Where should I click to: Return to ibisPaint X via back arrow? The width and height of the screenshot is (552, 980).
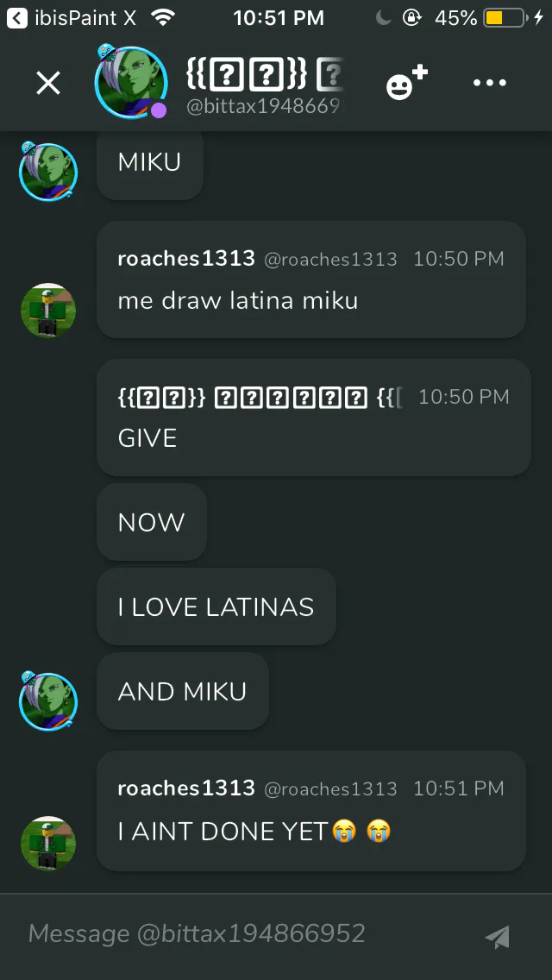pos(17,18)
